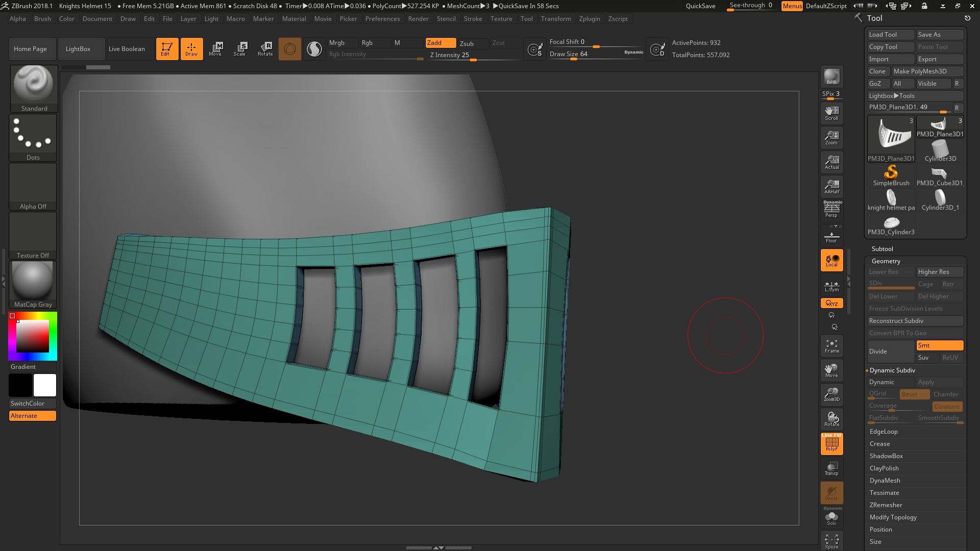Toggle PolyF polyframe display
The image size is (980, 551).
coord(831,443)
